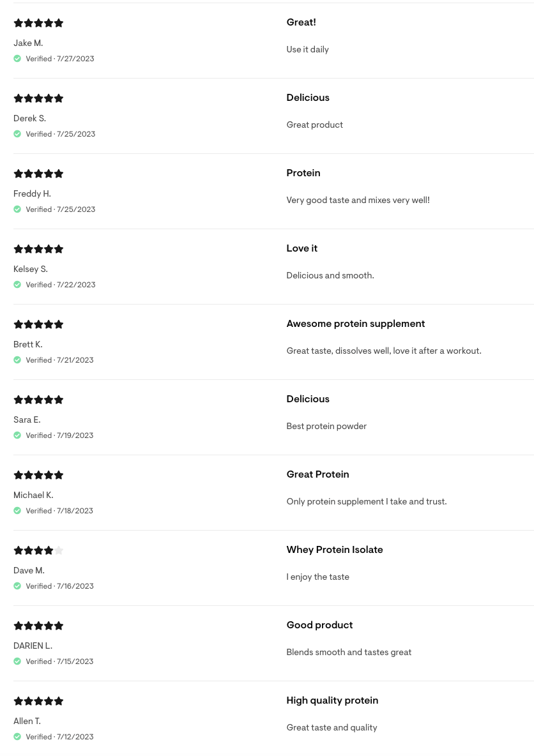Click verified badge under Michael K.

(x=17, y=511)
